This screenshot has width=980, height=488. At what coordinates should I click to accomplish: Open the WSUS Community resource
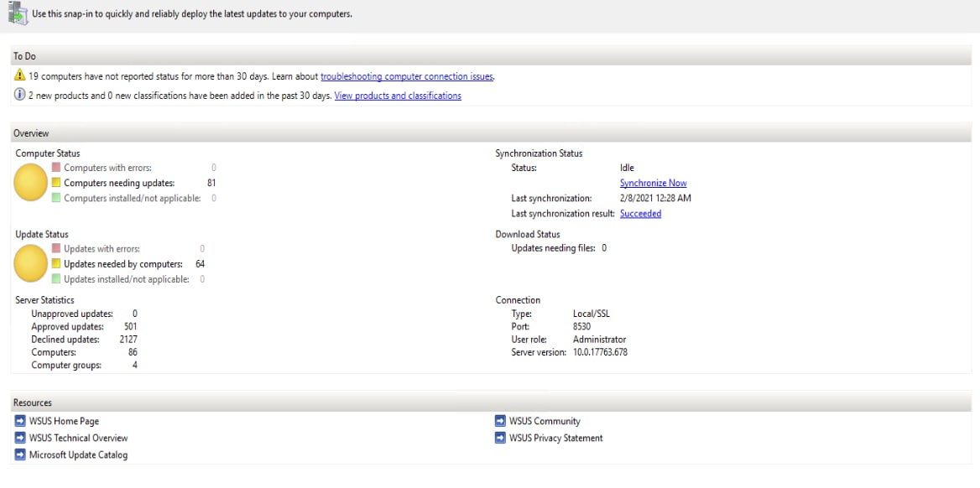coord(545,421)
